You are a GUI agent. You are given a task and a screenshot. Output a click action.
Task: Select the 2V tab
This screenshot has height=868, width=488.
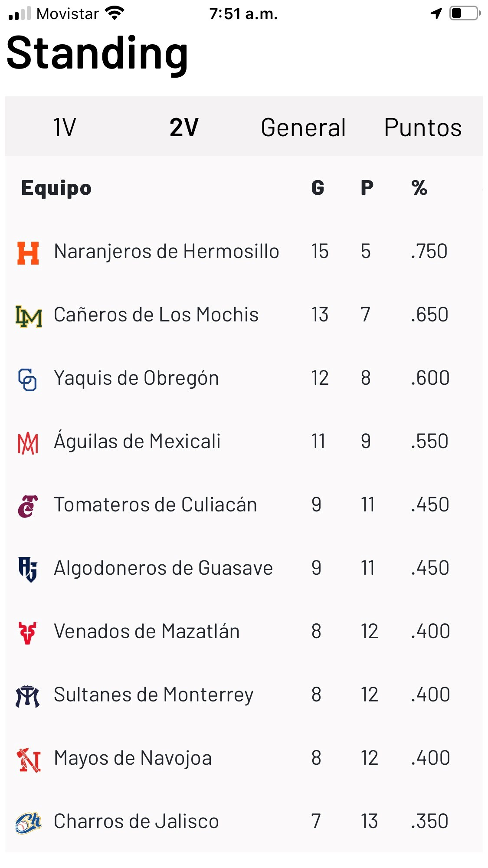point(184,128)
